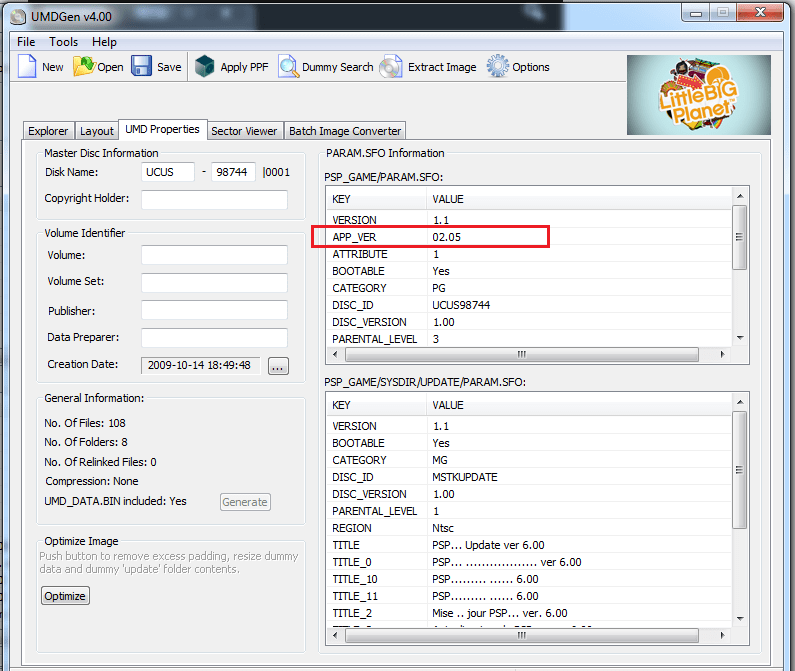The image size is (795, 671).
Task: Click the Open folder icon
Action: [x=84, y=67]
